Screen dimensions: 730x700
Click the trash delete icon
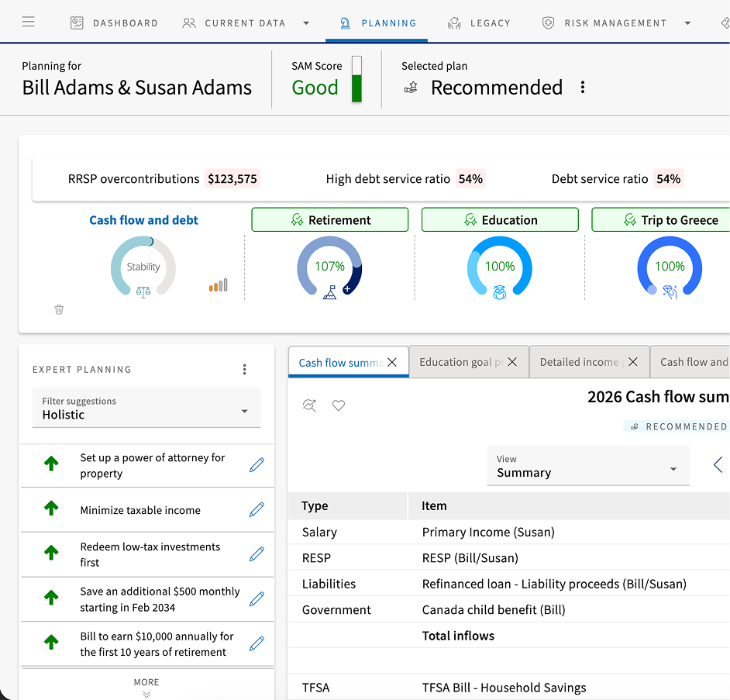pyautogui.click(x=59, y=309)
